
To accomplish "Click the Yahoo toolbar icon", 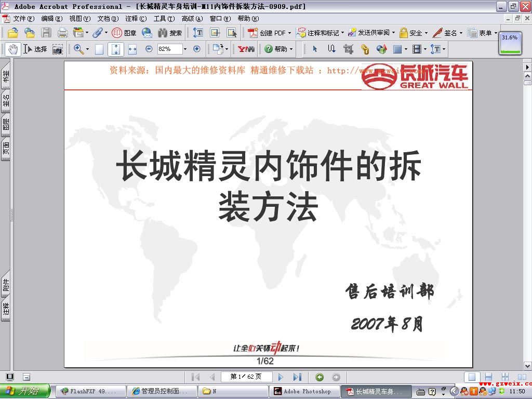I will tap(246, 49).
